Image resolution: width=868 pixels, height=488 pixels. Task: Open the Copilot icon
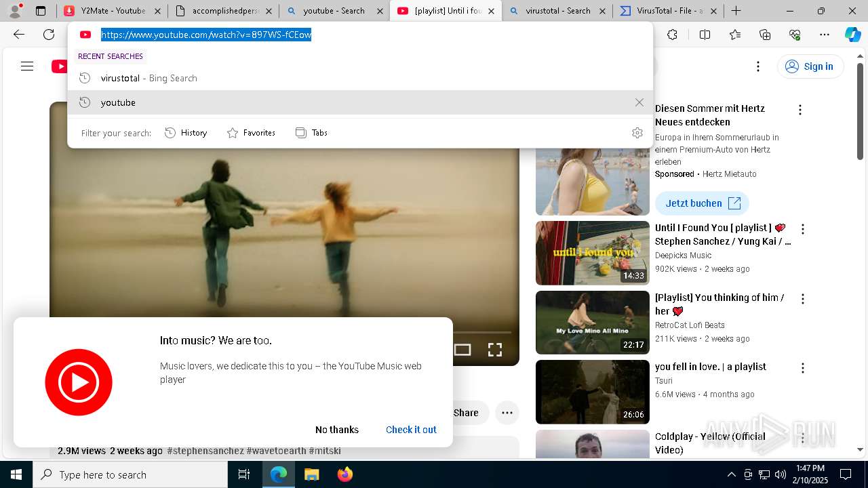852,35
